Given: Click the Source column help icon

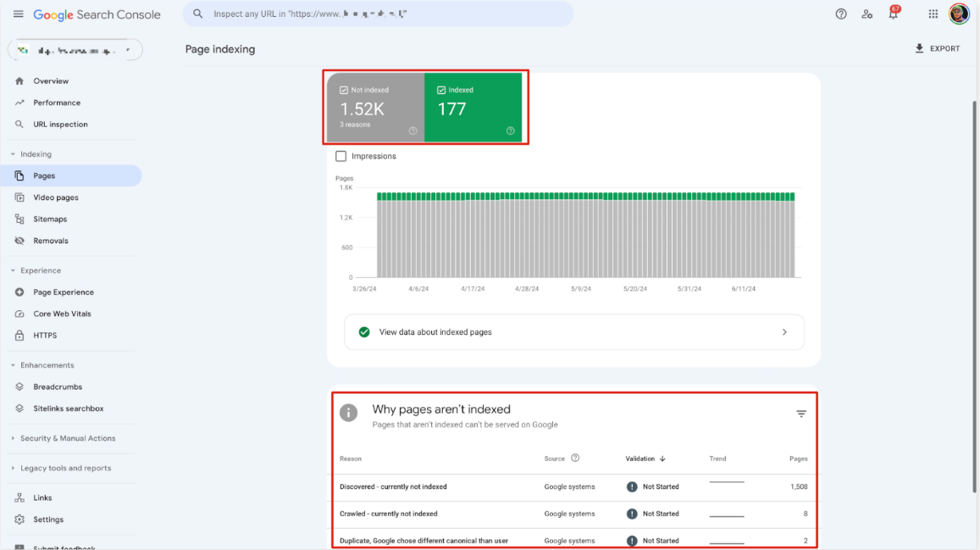Looking at the screenshot, I should click(575, 458).
